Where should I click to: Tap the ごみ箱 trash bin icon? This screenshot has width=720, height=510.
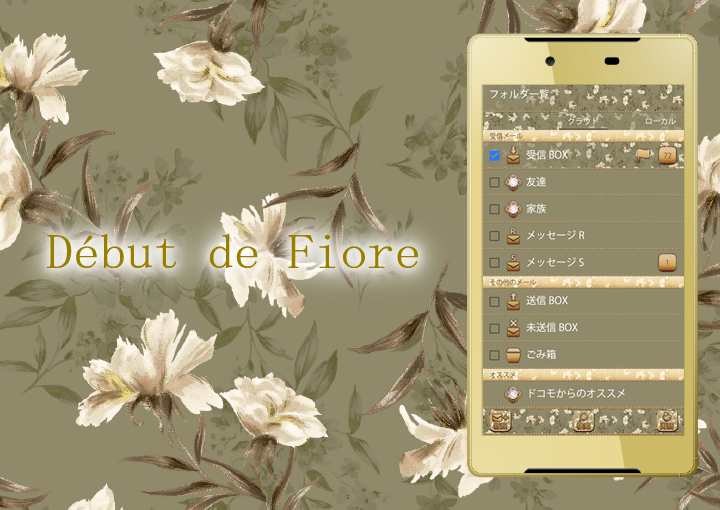513,355
